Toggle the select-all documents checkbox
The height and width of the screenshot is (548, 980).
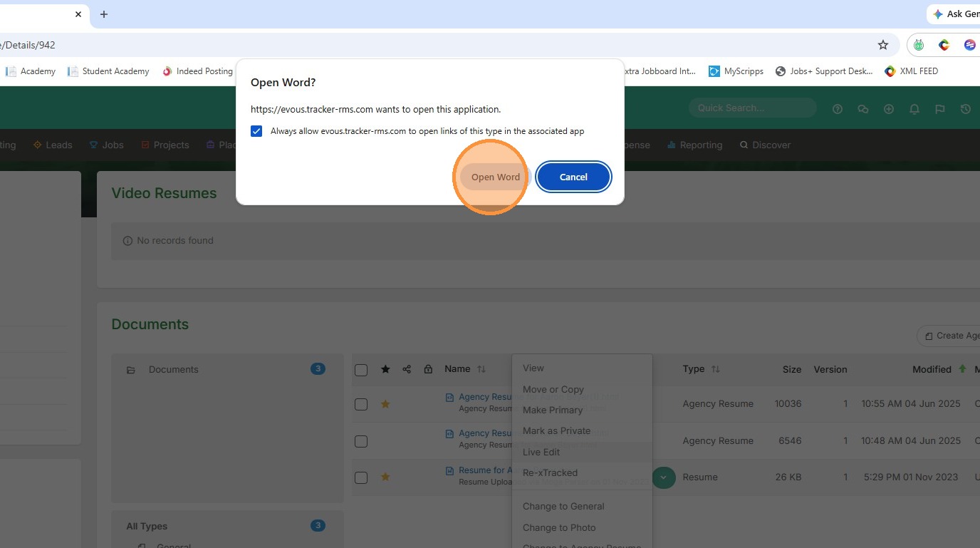361,370
